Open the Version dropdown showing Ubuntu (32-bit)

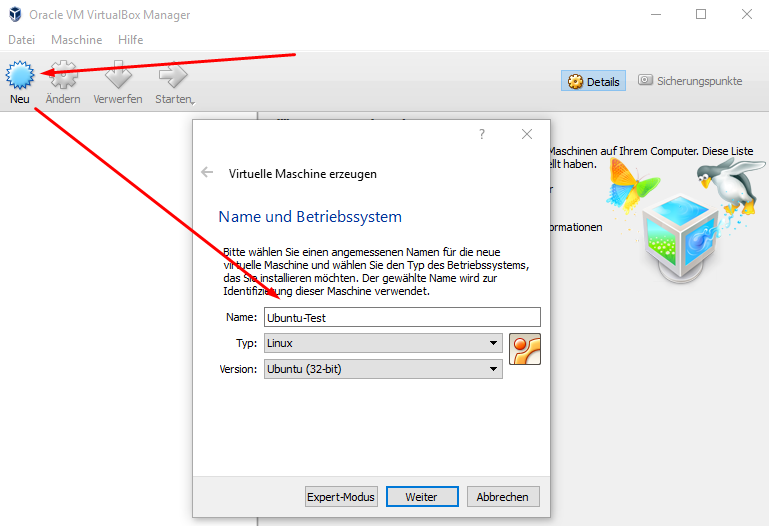click(382, 369)
